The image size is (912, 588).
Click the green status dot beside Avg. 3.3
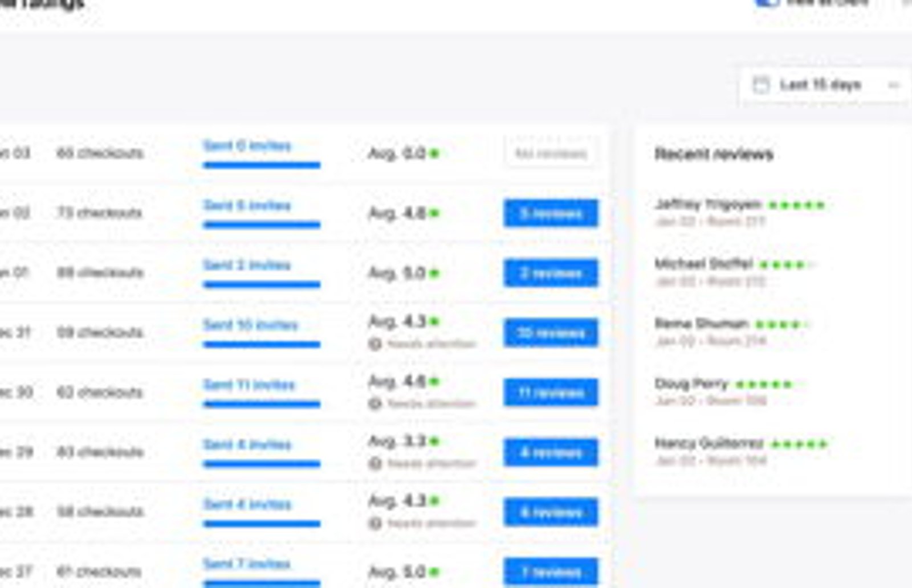pos(434,441)
